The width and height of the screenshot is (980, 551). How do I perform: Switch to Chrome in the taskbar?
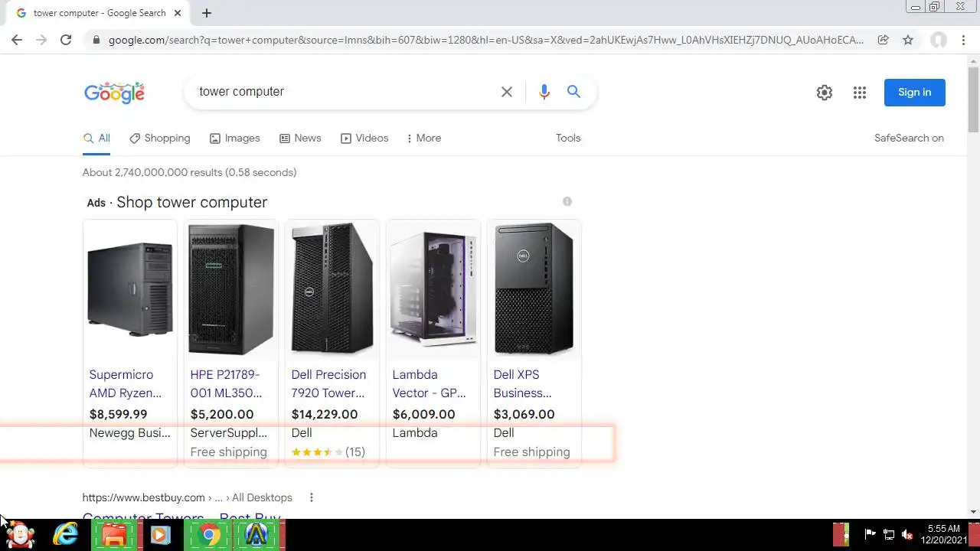coord(208,535)
